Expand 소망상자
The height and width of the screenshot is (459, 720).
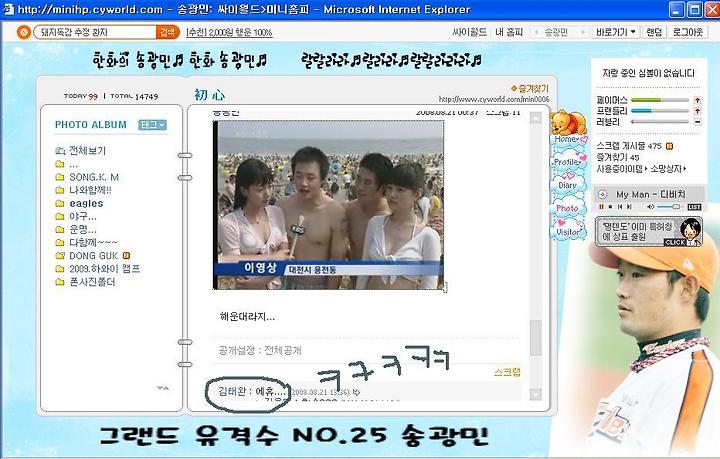pyautogui.click(x=668, y=169)
